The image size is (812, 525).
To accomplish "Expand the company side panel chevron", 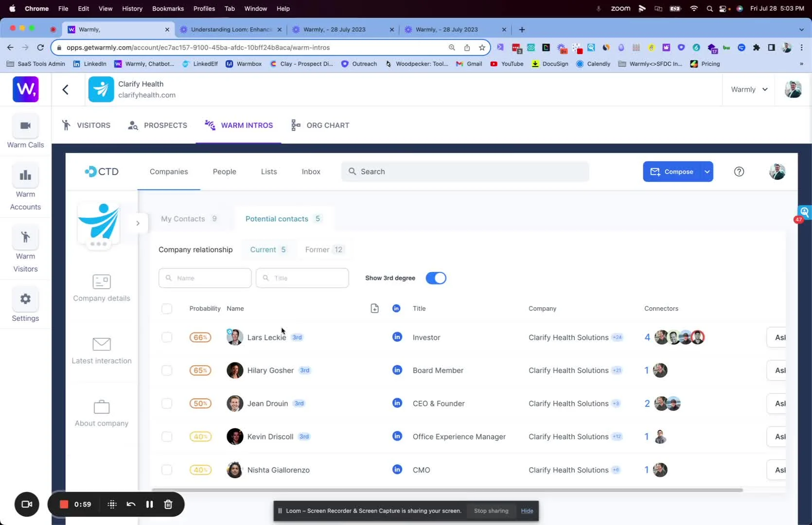I will 138,223.
